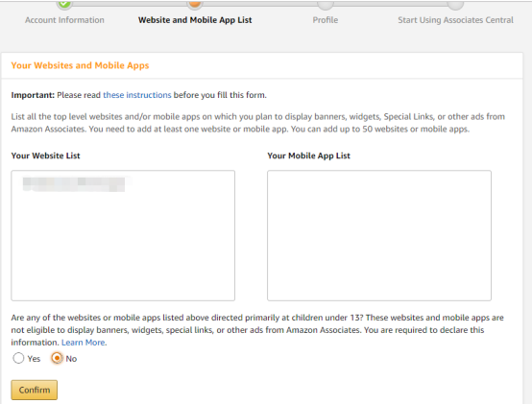Click the Profile step label

tap(325, 20)
